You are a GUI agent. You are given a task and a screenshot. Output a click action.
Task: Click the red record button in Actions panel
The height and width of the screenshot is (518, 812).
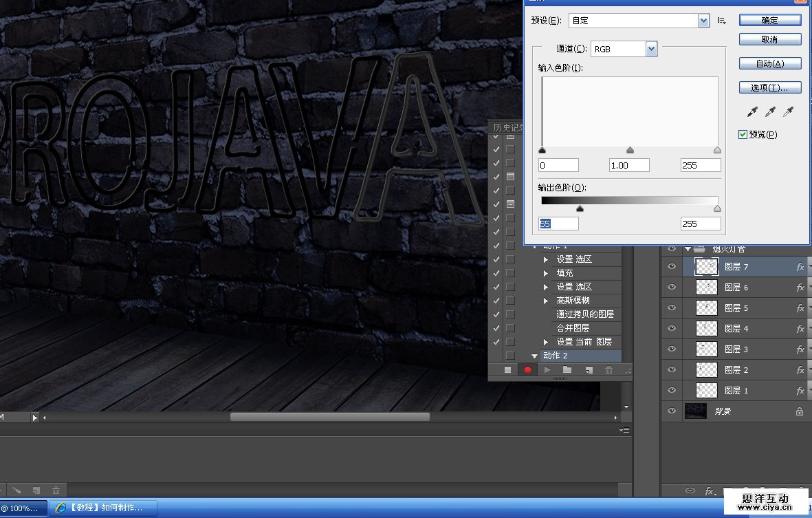[x=527, y=370]
